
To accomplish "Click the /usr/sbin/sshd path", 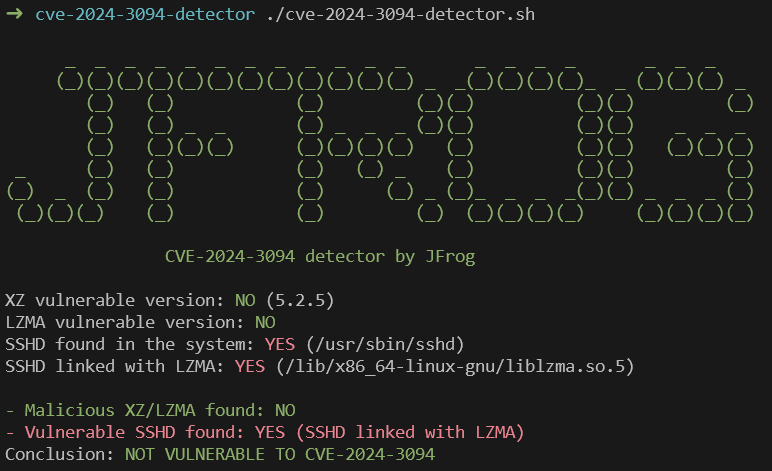I will click(385, 344).
